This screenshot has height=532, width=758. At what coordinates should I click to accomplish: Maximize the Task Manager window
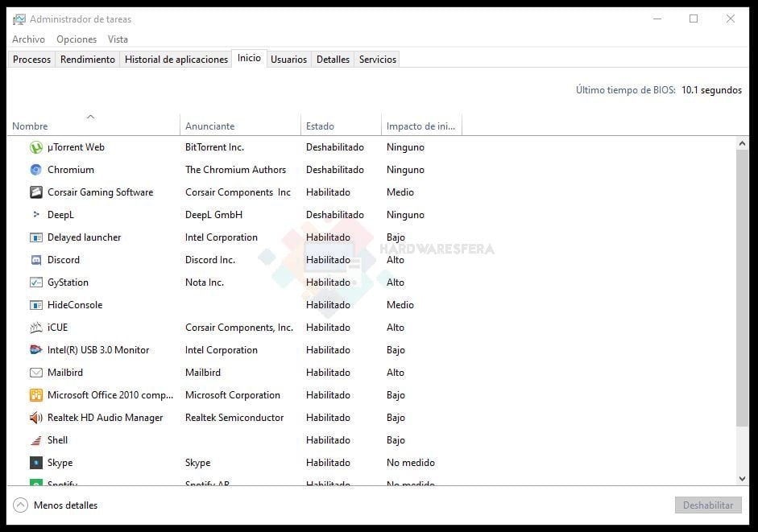click(694, 19)
